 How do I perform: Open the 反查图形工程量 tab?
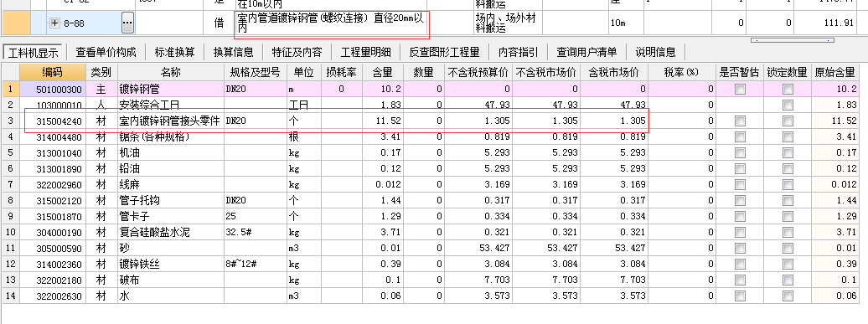pos(445,52)
